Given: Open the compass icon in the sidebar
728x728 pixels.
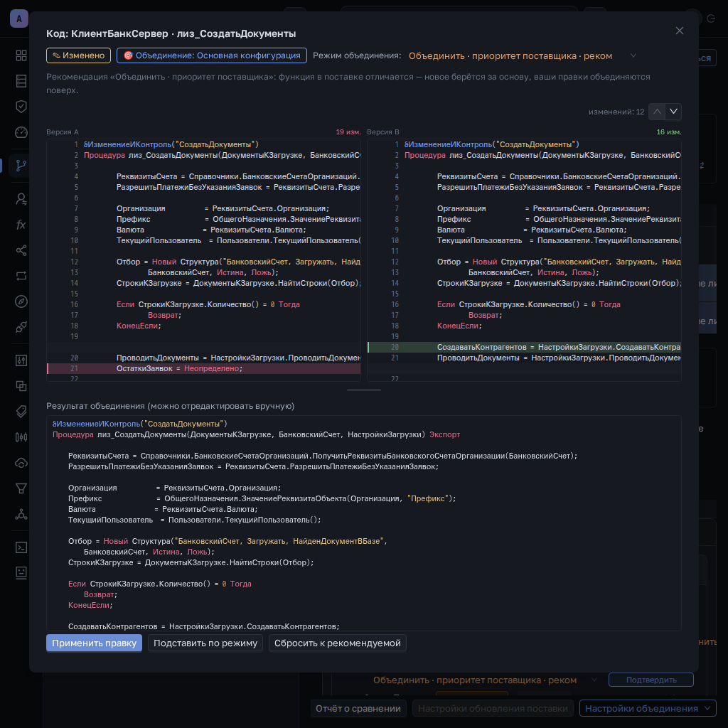Looking at the screenshot, I should pyautogui.click(x=21, y=301).
